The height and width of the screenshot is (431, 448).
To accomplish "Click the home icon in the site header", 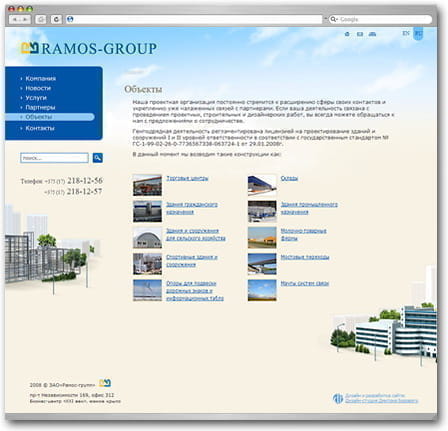I will tap(347, 34).
